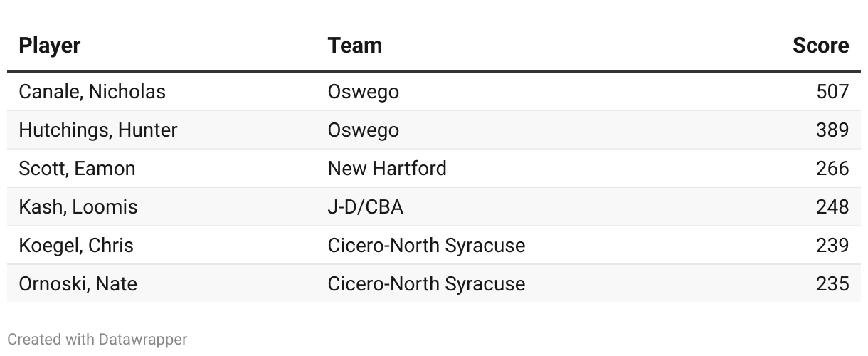Viewport: 868px width, 356px height.
Task: Click on Kash, Loomis name
Action: click(x=78, y=207)
